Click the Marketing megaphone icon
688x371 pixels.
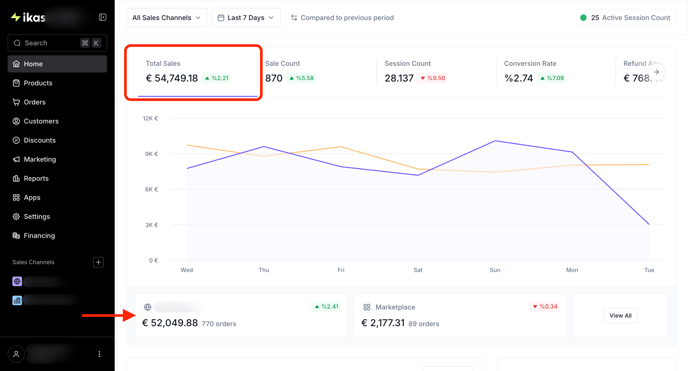pos(16,159)
